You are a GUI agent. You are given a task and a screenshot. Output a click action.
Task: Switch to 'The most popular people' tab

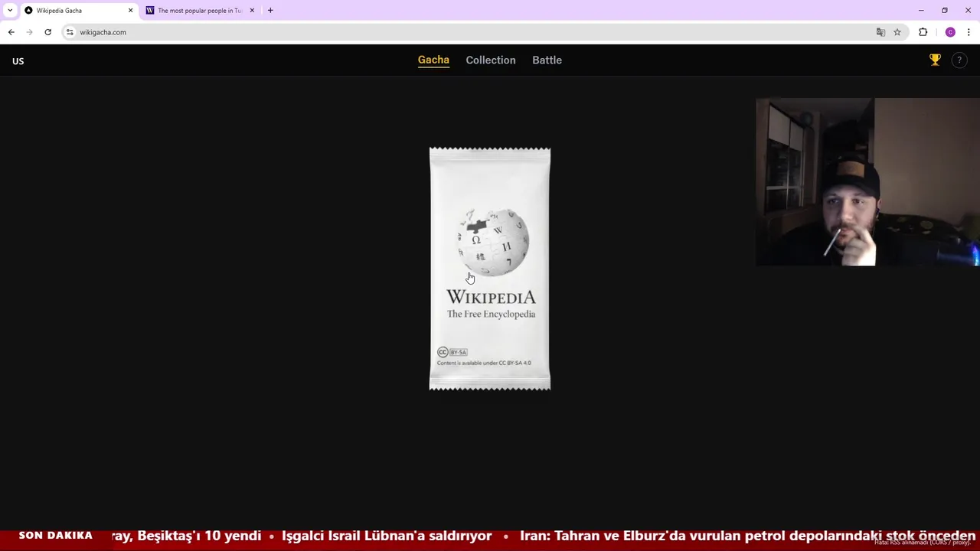(x=201, y=11)
